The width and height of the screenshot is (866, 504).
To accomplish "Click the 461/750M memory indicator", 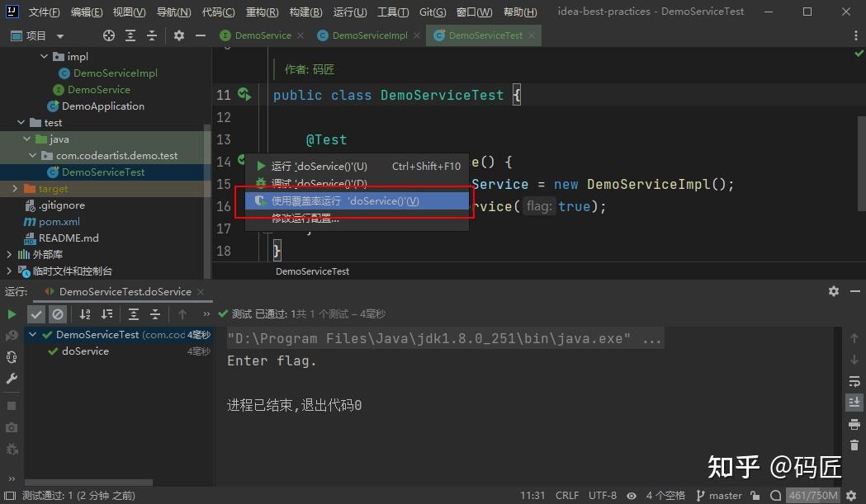I will tap(812, 496).
